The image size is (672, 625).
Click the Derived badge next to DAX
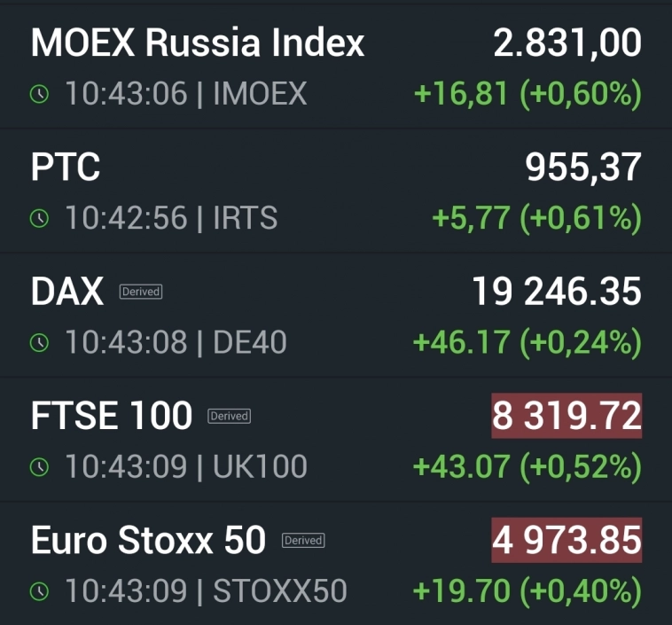pos(141,292)
